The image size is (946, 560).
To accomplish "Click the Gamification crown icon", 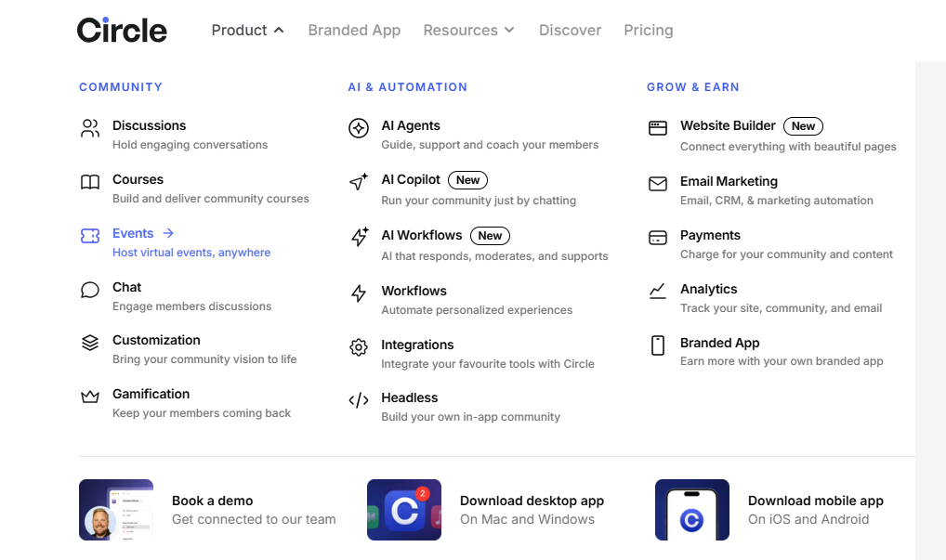I will point(90,397).
